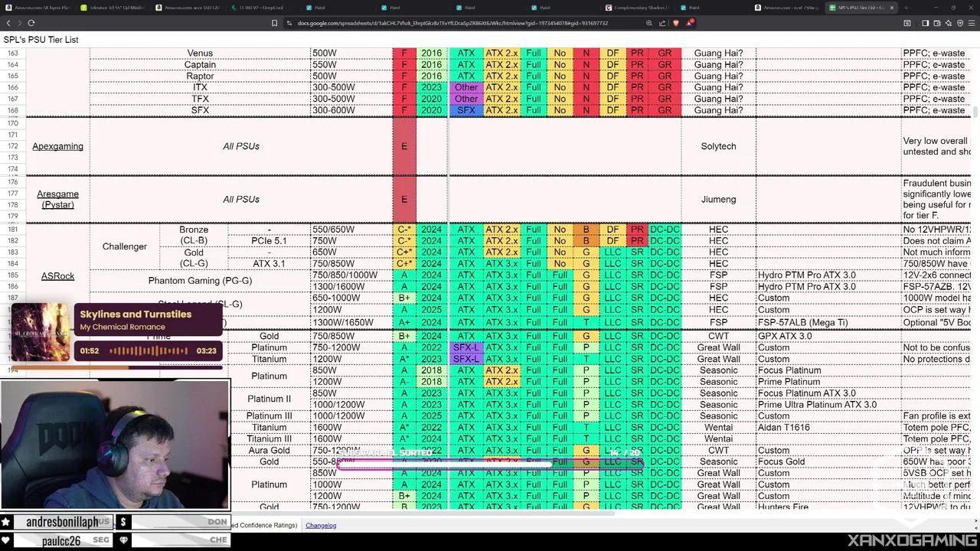
Task: Select the green A+ tier cell
Action: pyautogui.click(x=404, y=323)
